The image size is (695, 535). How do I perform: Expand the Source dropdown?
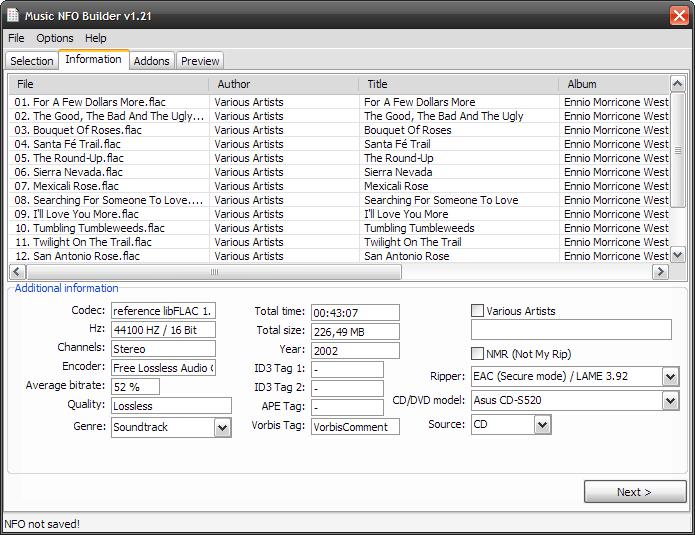pos(542,425)
